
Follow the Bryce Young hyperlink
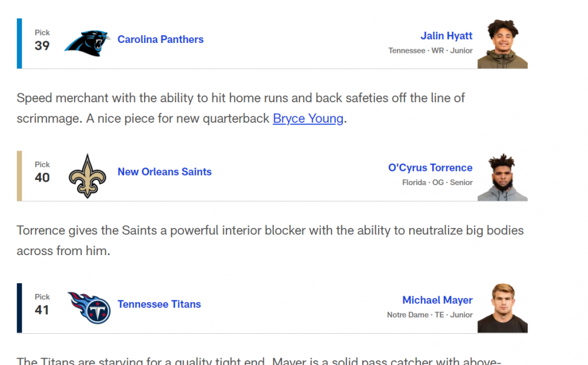point(308,118)
